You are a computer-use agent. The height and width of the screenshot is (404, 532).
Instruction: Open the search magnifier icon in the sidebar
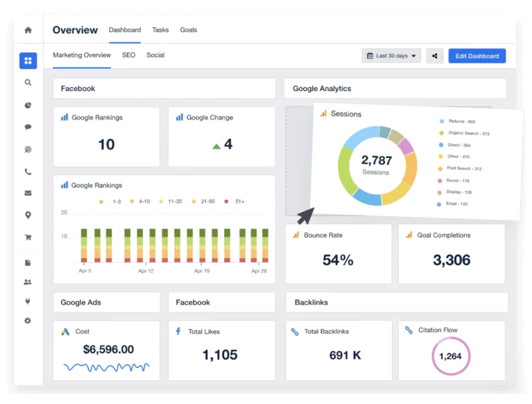click(x=28, y=82)
